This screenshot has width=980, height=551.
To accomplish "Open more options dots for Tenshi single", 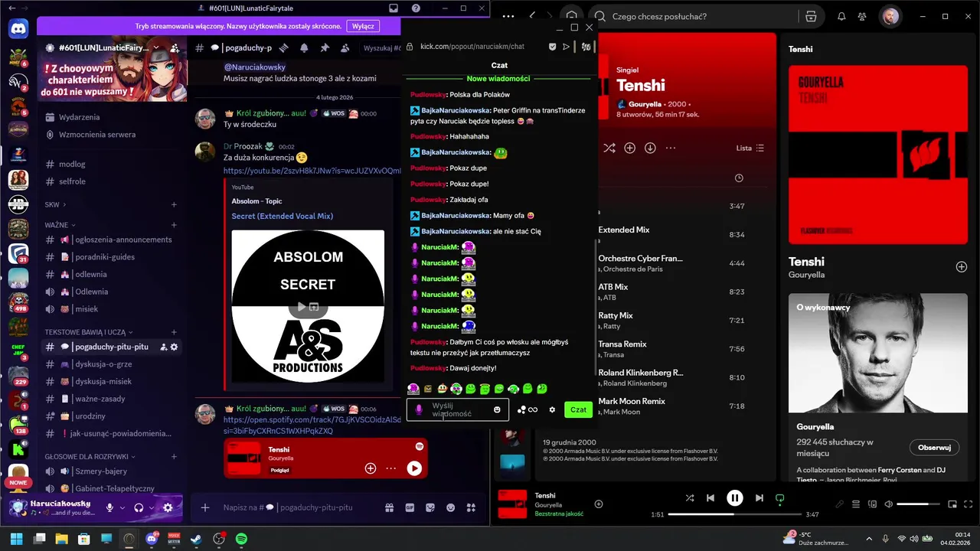I will point(671,148).
